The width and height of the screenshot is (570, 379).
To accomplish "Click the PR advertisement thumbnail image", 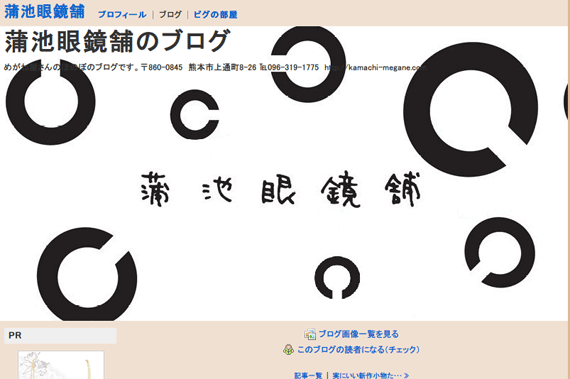I will click(61, 365).
